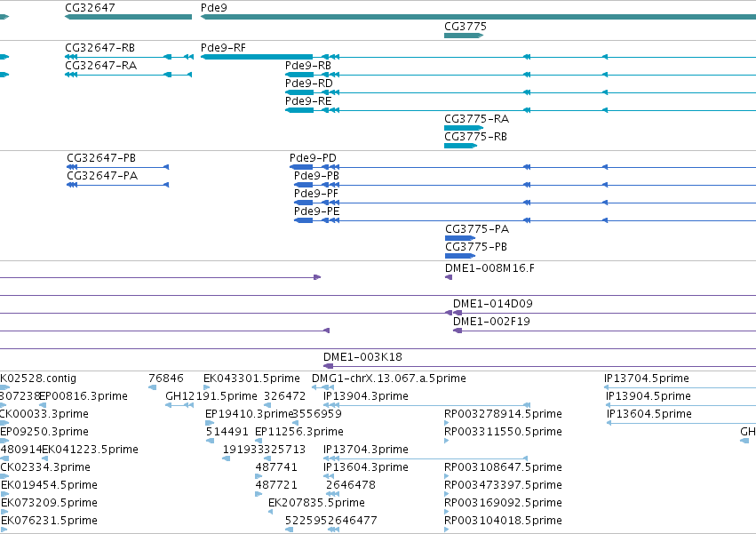Screen dimensions: 756x534
Task: Select the Pde9-RB transcript label
Action: [308, 66]
